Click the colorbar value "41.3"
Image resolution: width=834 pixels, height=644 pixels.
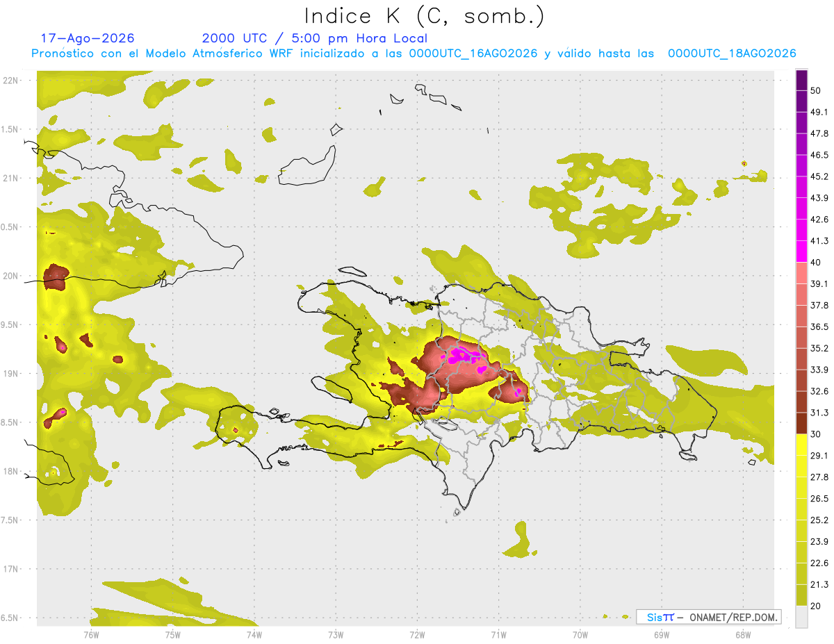pos(819,241)
